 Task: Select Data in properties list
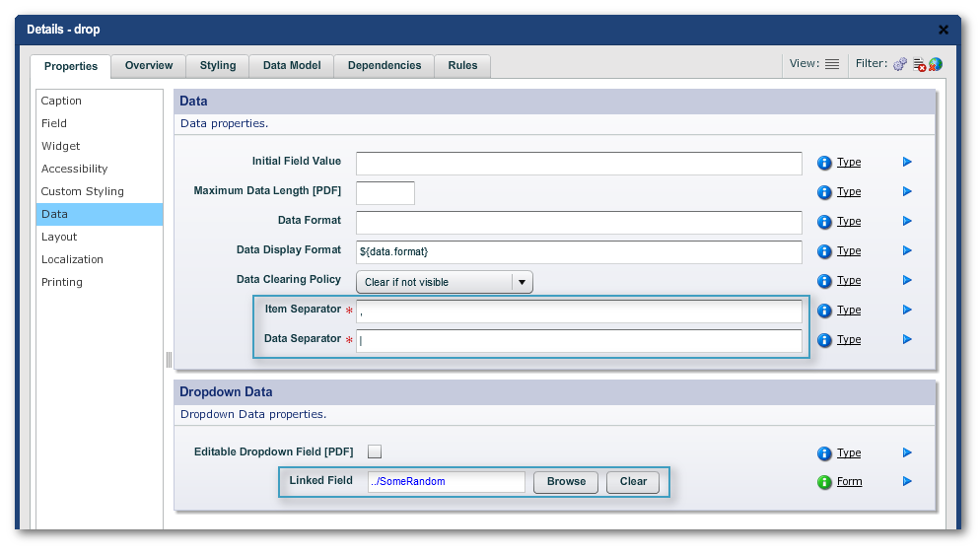(100, 214)
